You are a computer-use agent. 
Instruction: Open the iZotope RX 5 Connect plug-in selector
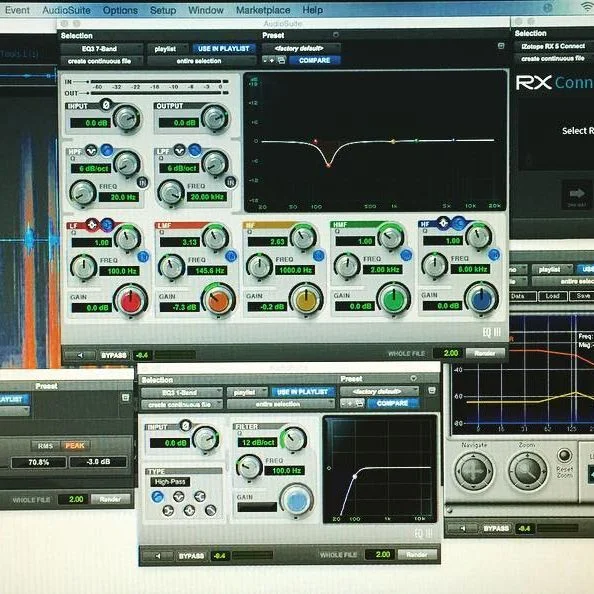554,46
